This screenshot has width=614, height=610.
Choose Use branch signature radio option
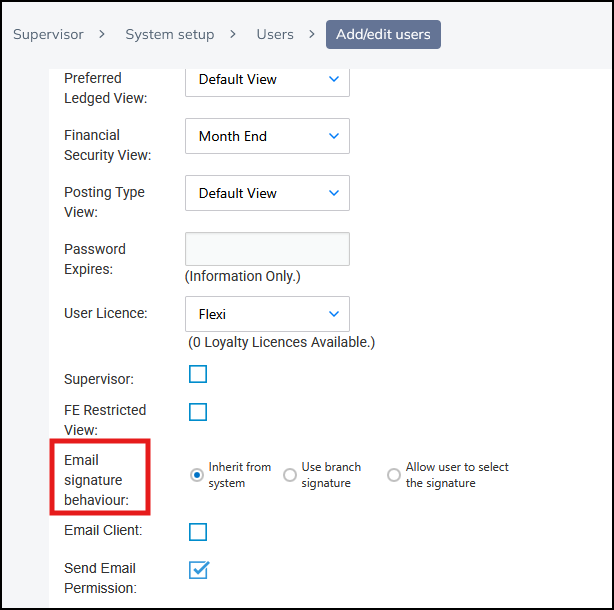pyautogui.click(x=290, y=475)
